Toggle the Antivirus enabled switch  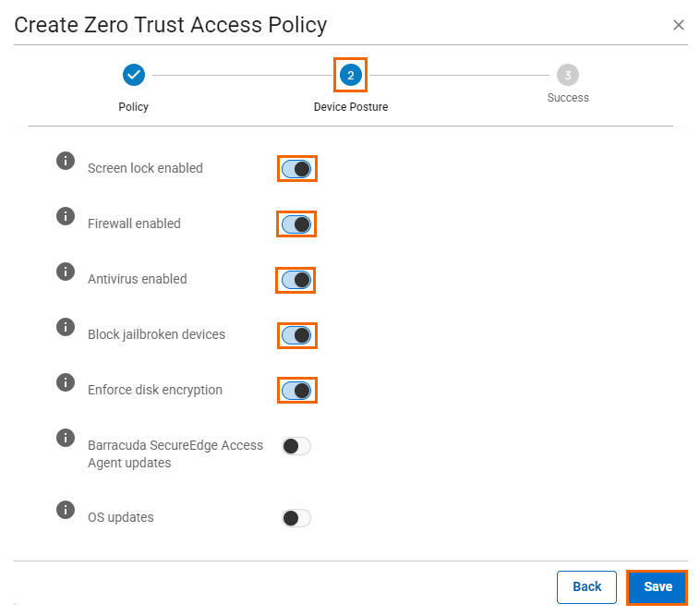click(296, 280)
